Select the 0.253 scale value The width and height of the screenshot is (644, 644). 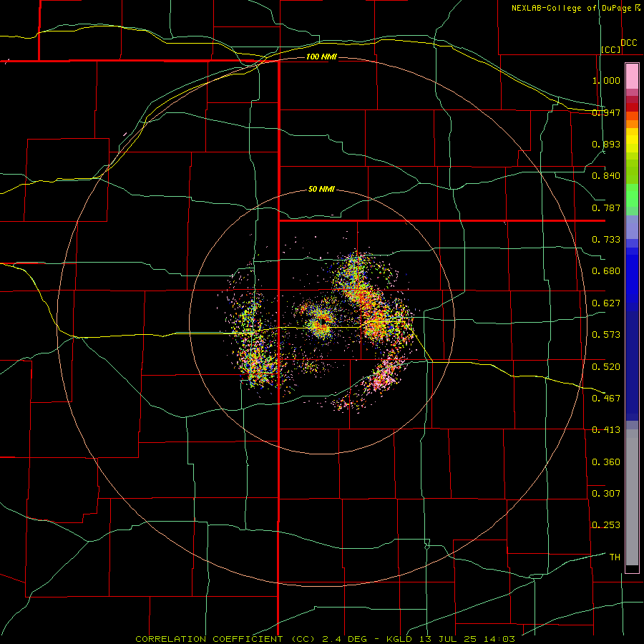coord(606,525)
